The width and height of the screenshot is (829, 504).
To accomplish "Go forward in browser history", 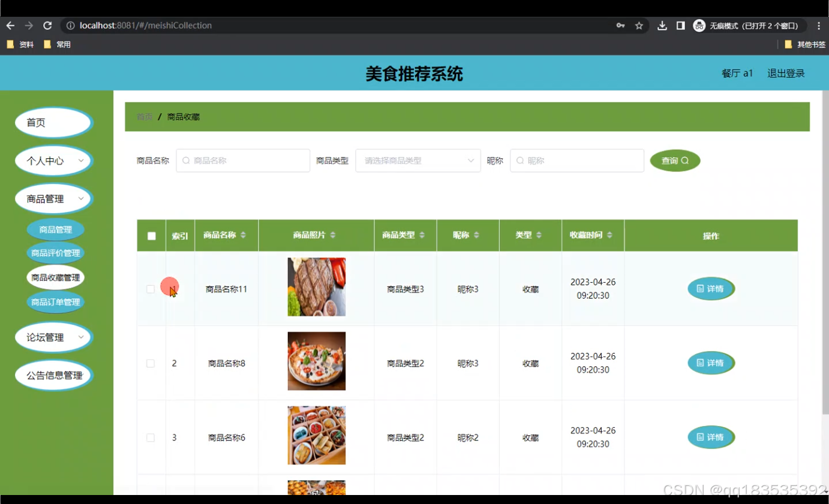I will [x=29, y=26].
